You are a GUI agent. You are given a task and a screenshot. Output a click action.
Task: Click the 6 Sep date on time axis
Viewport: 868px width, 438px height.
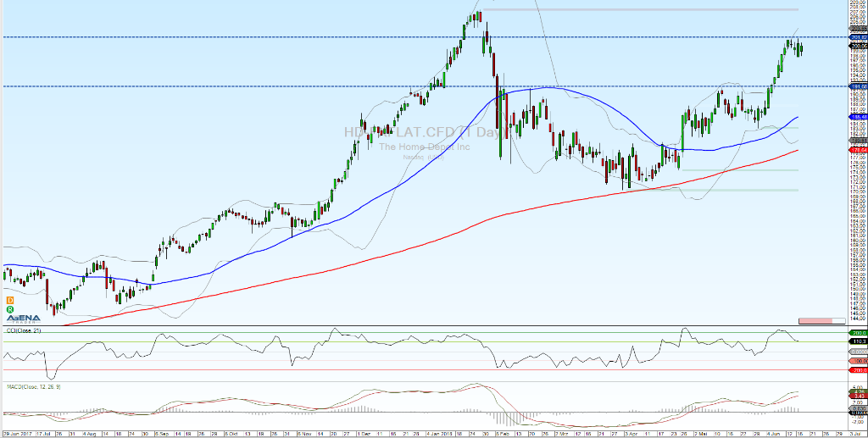162,434
